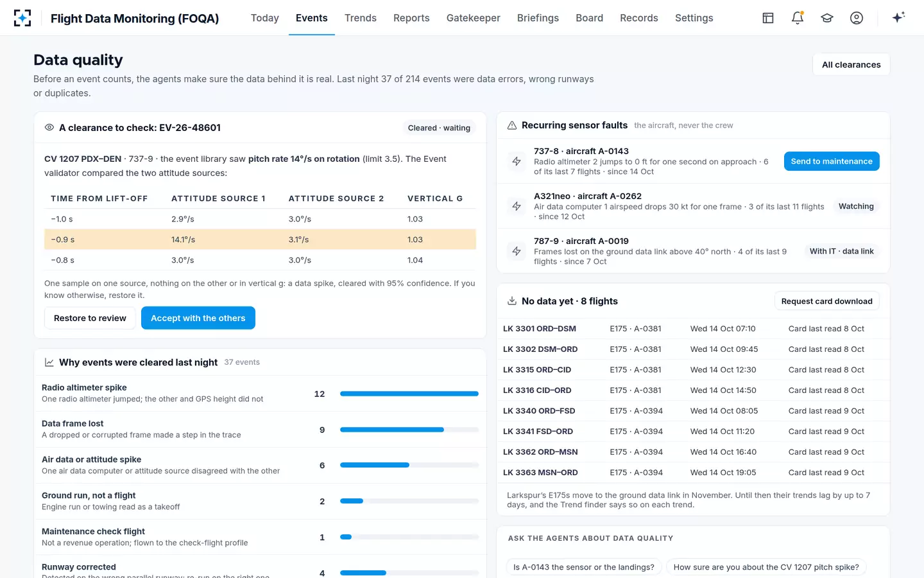Select flight LK 3315 ORD–CID
Viewport: 924px width, 578px height.
tap(693, 370)
